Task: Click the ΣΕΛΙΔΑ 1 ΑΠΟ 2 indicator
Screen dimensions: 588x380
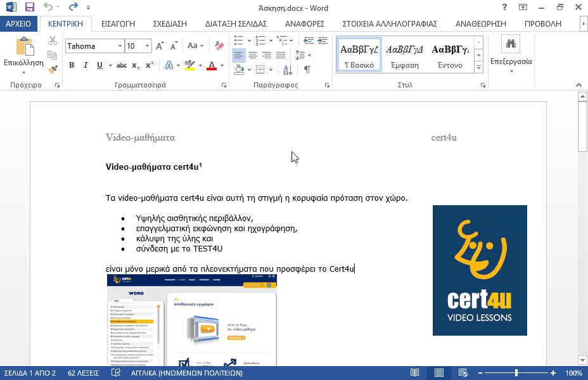Action: tap(30, 373)
